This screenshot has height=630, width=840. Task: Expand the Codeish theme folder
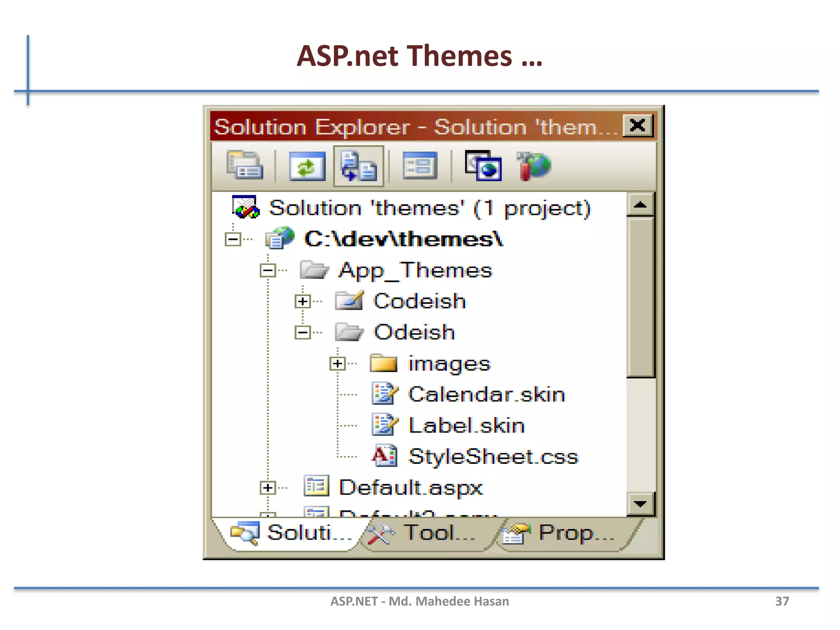click(x=302, y=301)
